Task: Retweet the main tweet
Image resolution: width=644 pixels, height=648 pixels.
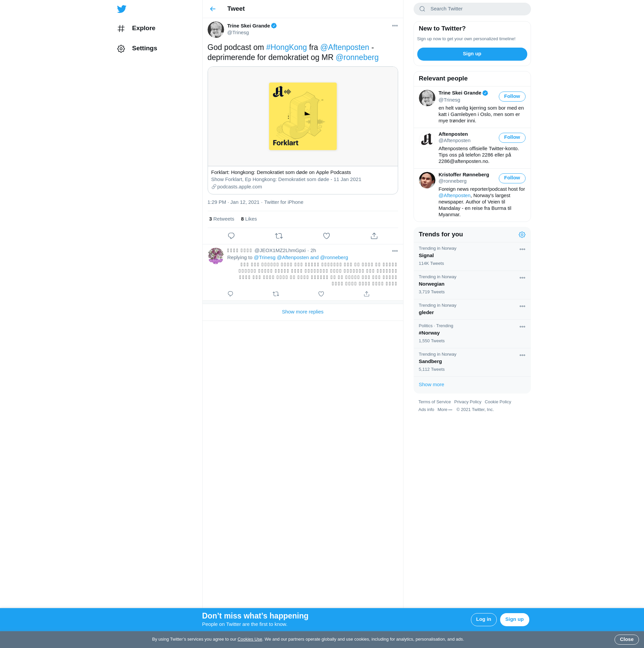Action: [278, 236]
